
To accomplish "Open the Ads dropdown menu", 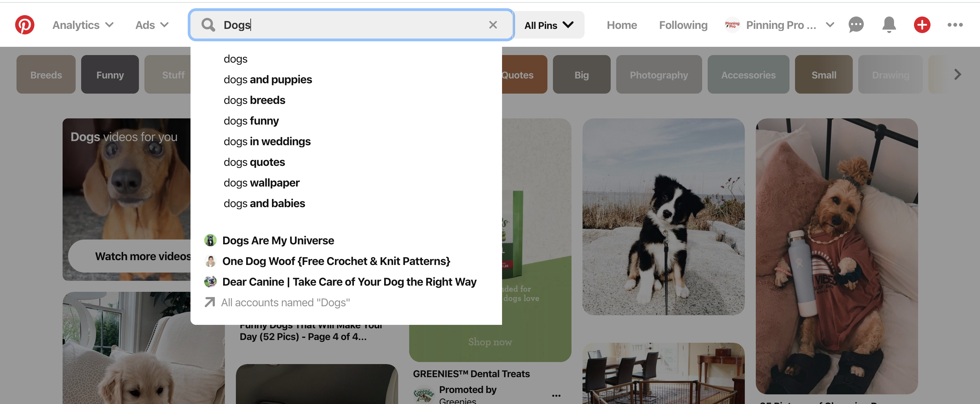I will pyautogui.click(x=152, y=24).
